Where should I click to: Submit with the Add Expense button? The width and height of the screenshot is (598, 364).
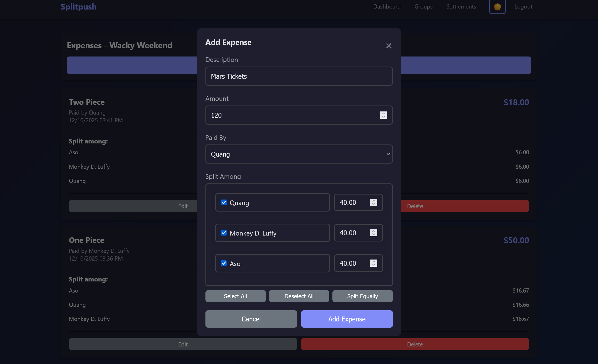pyautogui.click(x=347, y=319)
